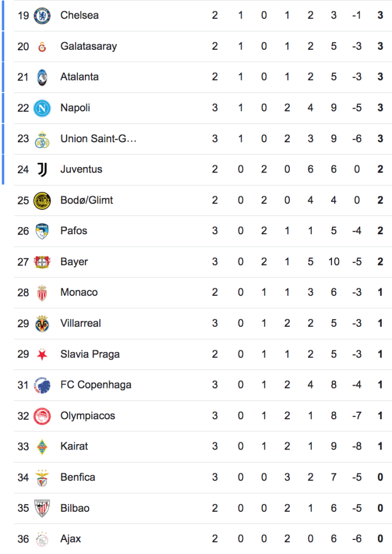The image size is (392, 554).
Task: Click the Atalanta club crest
Action: pos(42,77)
